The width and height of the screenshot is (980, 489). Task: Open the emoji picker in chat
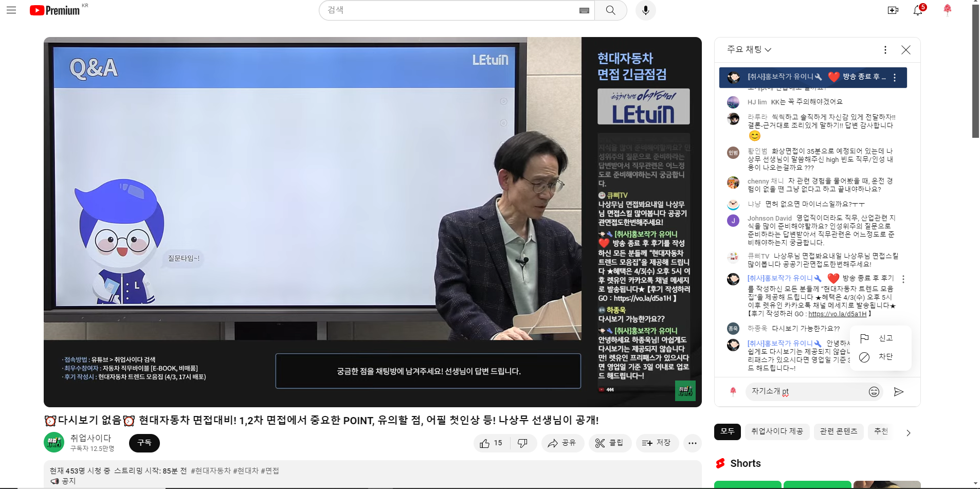874,392
